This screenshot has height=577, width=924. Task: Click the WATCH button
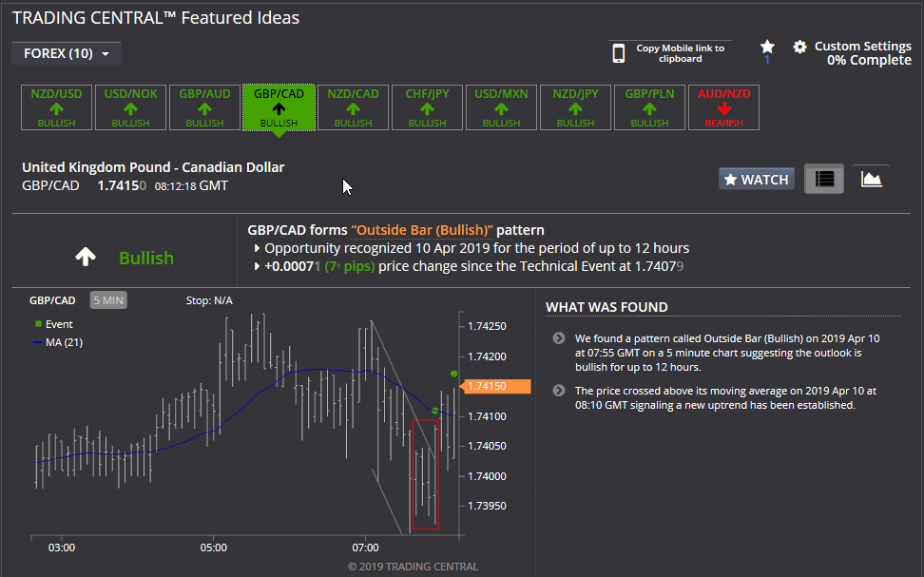757,179
